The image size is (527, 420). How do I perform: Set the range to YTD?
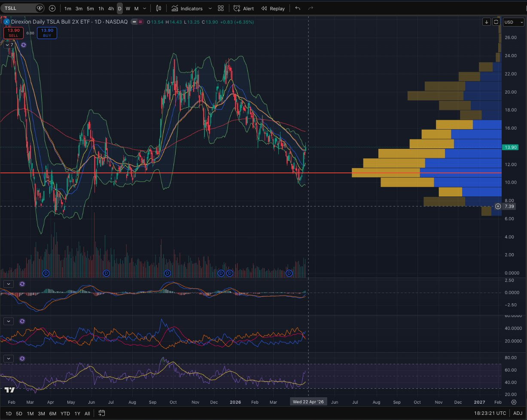tap(65, 414)
